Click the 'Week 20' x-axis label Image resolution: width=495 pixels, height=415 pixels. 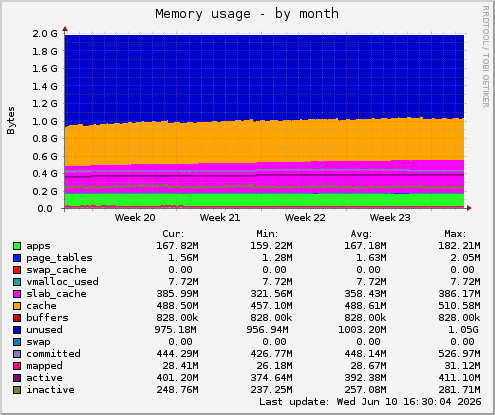coord(135,218)
